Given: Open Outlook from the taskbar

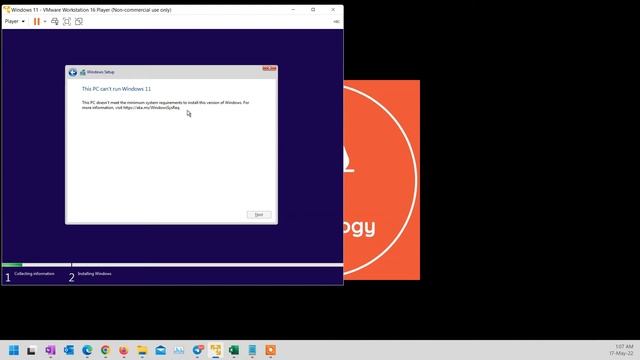Looking at the screenshot, I should [x=69, y=350].
